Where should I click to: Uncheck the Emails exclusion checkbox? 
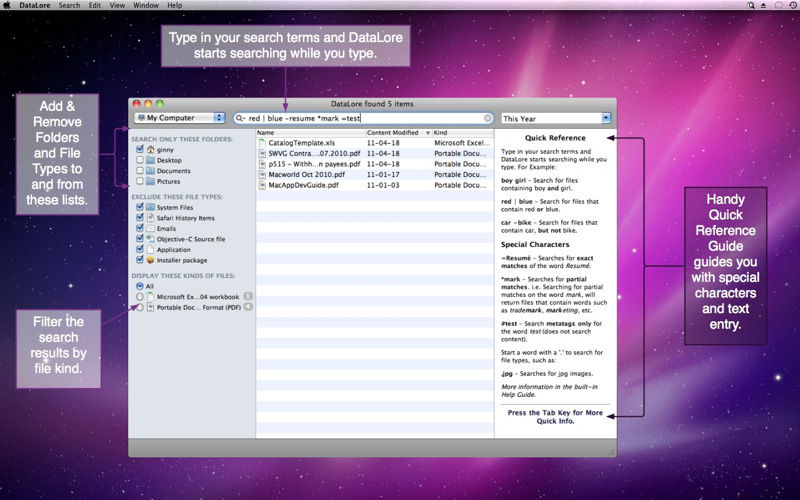click(140, 229)
